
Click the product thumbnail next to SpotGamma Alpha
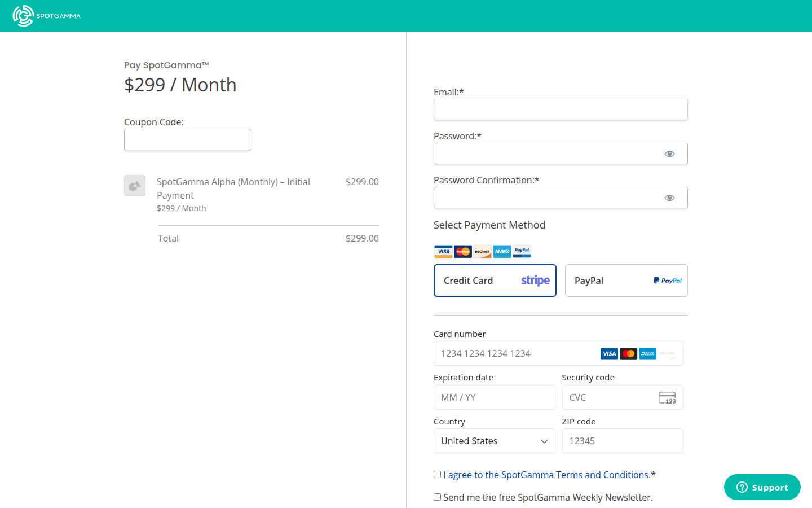(135, 186)
